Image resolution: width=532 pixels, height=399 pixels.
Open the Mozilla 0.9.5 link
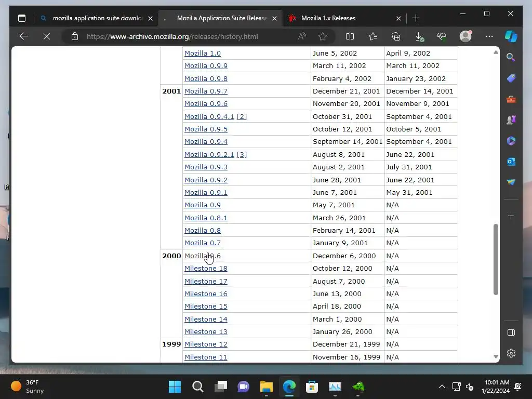pos(206,129)
